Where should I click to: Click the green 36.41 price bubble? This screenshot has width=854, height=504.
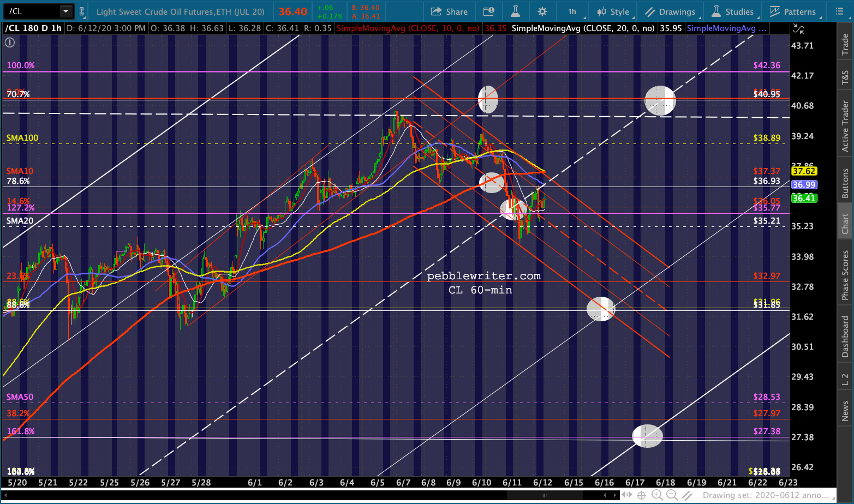[x=804, y=198]
